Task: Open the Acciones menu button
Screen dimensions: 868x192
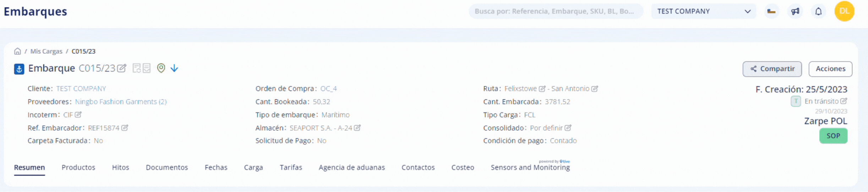Action: tap(830, 69)
